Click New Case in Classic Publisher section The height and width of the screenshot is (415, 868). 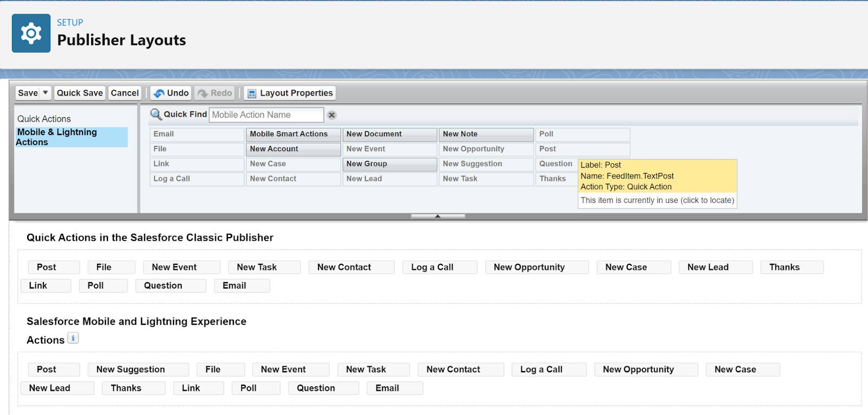634,267
